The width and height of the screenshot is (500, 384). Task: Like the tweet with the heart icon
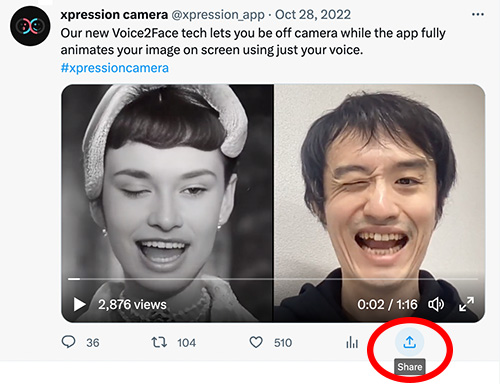(x=256, y=342)
